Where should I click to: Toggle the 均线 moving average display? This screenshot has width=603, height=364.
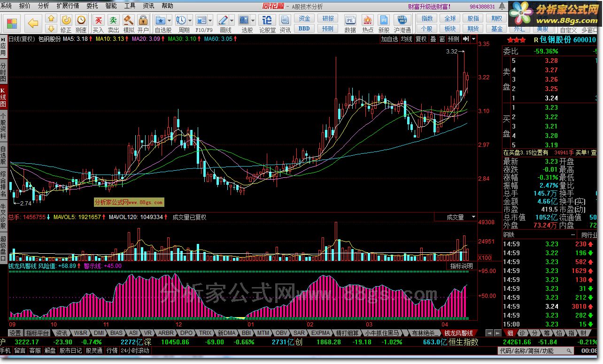407,39
